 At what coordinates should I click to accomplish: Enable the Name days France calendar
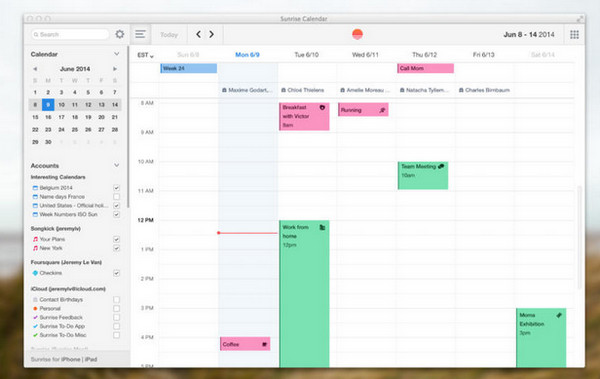tap(117, 197)
